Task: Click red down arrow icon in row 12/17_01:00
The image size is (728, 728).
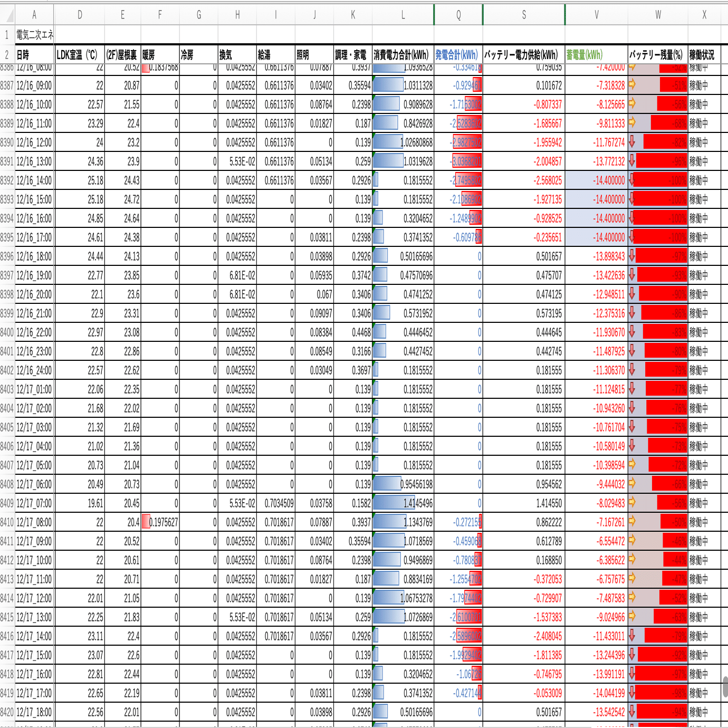Action: [632, 388]
